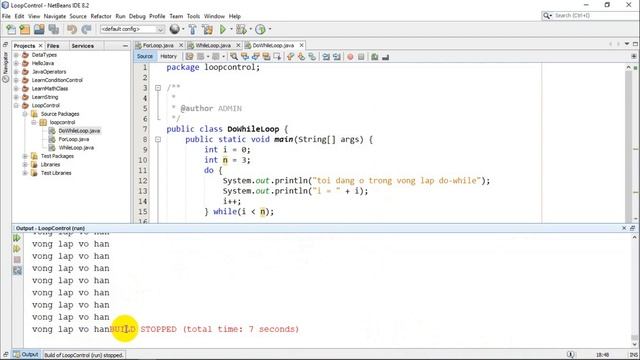This screenshot has width=640, height=360.
Task: Click the Clean and Build icon
Action: point(207,29)
